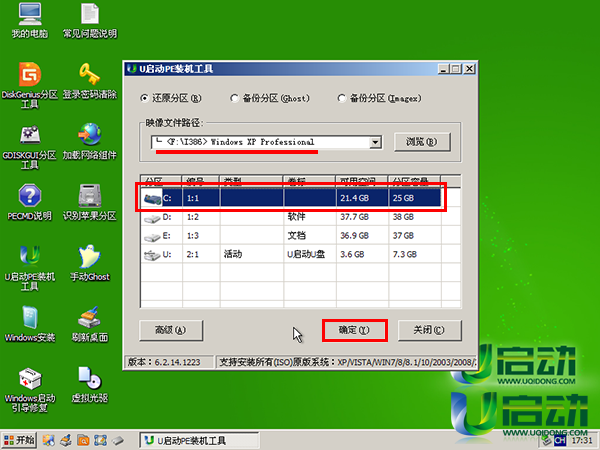Select the D: partition row
The height and width of the screenshot is (450, 600).
click(291, 217)
